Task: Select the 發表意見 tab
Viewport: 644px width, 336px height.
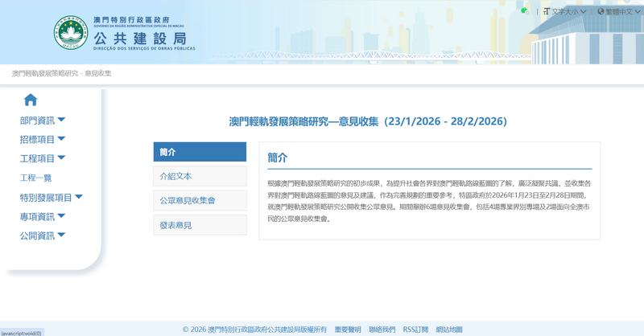Action: 200,225
